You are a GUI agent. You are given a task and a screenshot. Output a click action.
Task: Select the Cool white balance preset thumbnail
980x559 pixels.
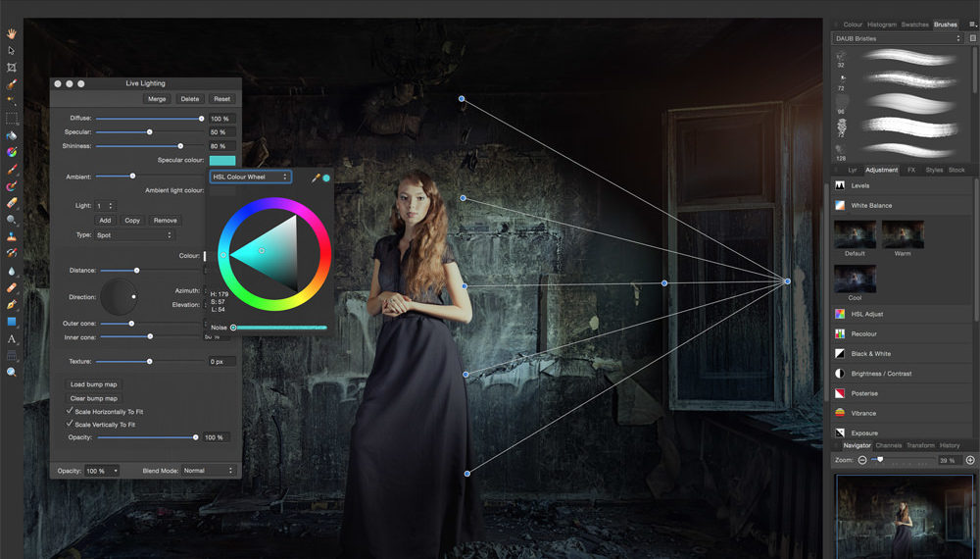(855, 279)
